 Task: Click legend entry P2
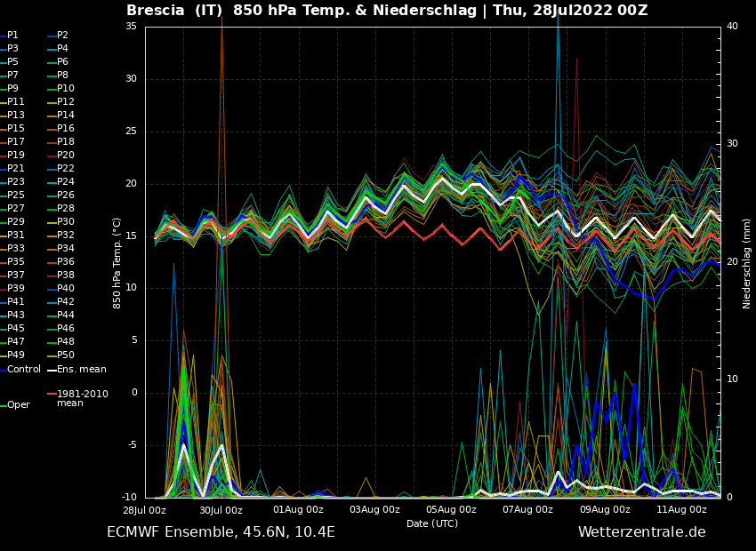click(58, 36)
